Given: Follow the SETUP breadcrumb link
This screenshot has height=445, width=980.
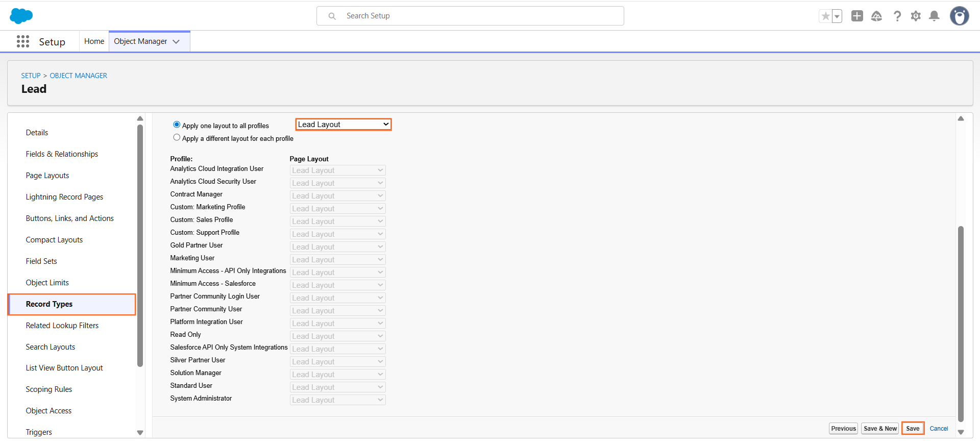Looking at the screenshot, I should point(31,76).
